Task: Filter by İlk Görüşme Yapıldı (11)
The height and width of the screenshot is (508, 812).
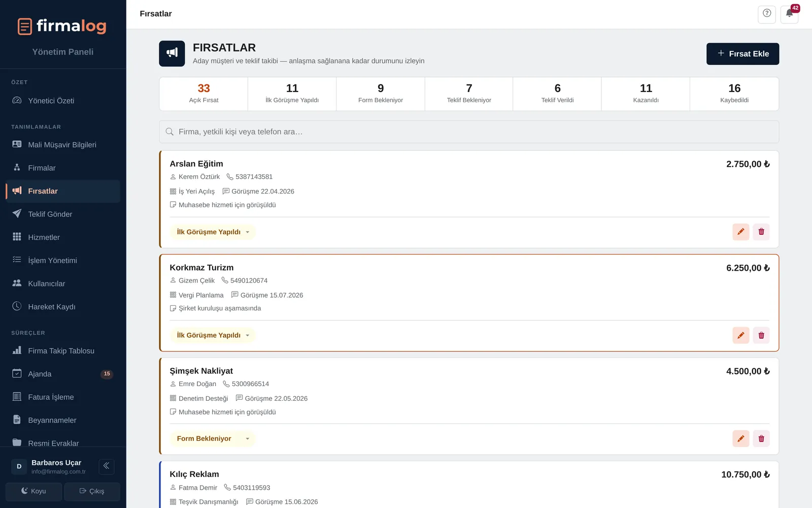Action: tap(292, 94)
